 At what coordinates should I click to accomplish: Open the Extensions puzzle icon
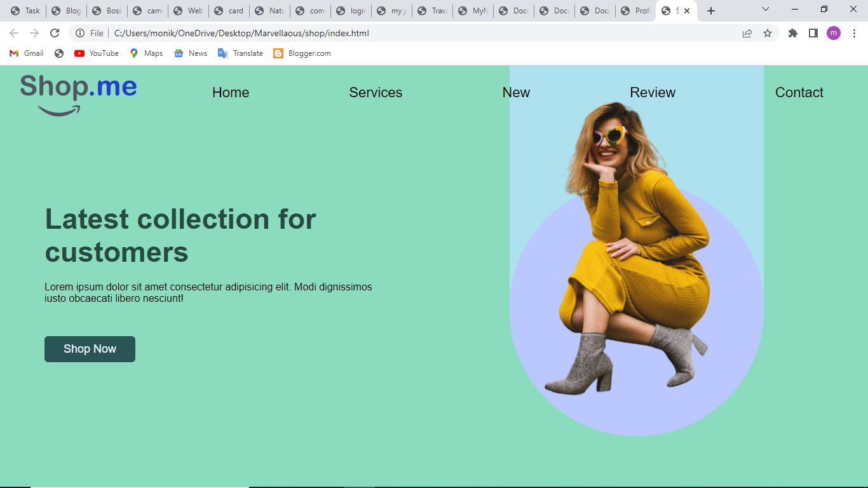click(793, 33)
